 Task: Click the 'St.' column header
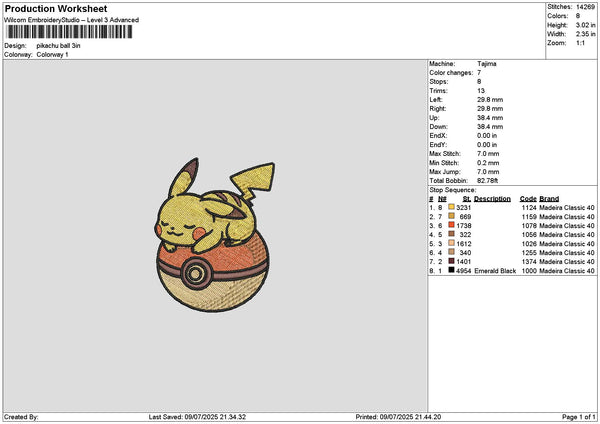[467, 199]
